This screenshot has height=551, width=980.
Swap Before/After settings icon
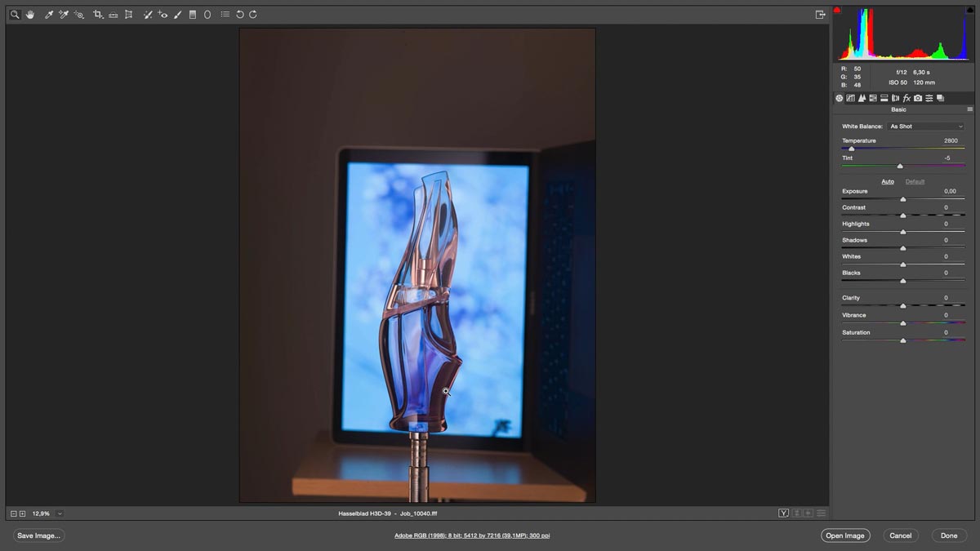pyautogui.click(x=796, y=513)
